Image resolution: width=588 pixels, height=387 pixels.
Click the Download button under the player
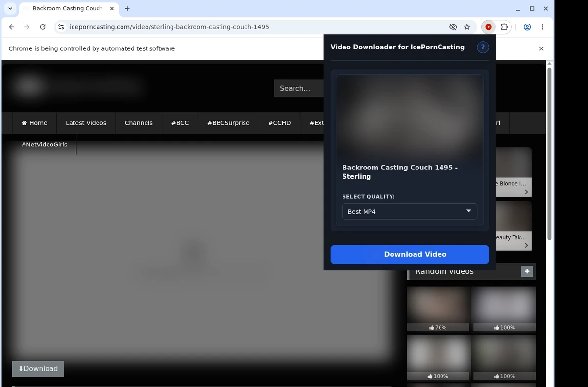point(38,369)
